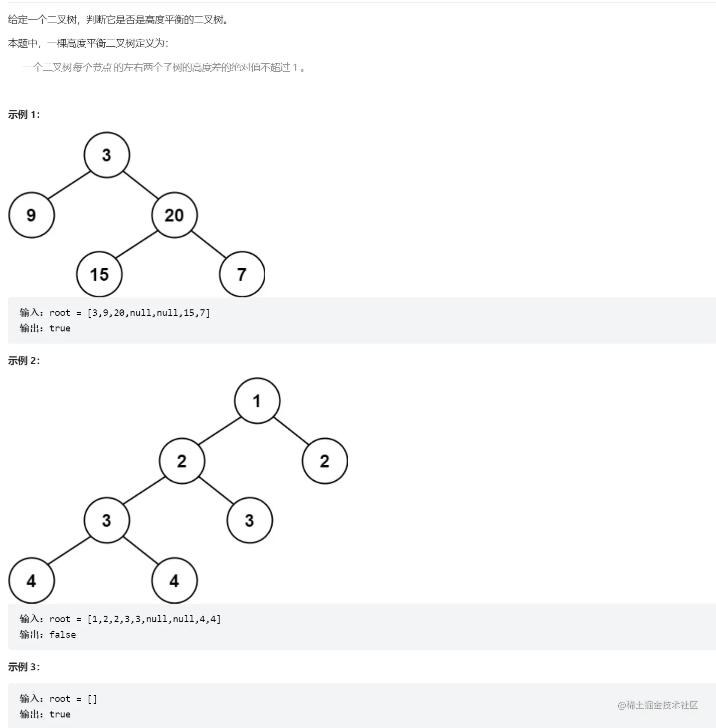716x728 pixels.
Task: Select root node 1 in example 2 tree
Action: (257, 401)
